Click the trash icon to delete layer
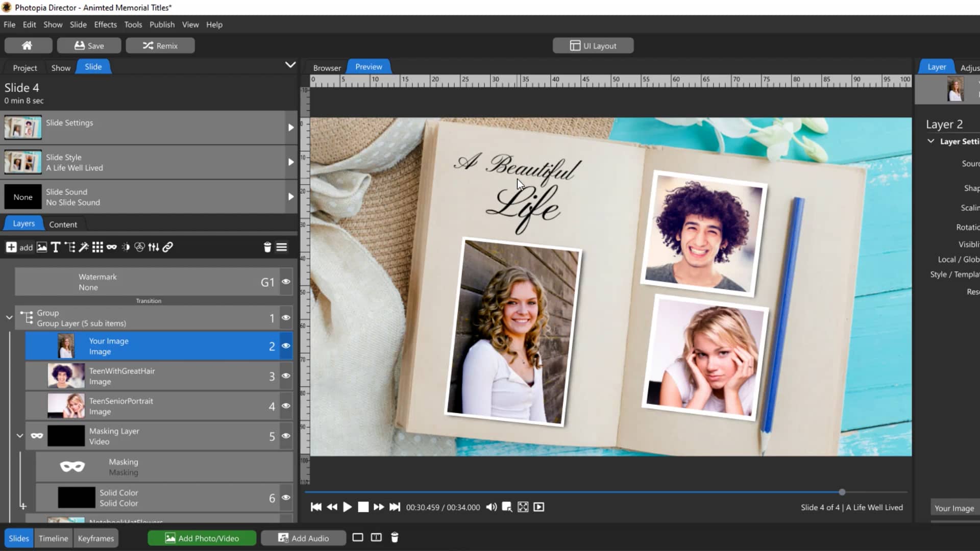 pos(267,247)
